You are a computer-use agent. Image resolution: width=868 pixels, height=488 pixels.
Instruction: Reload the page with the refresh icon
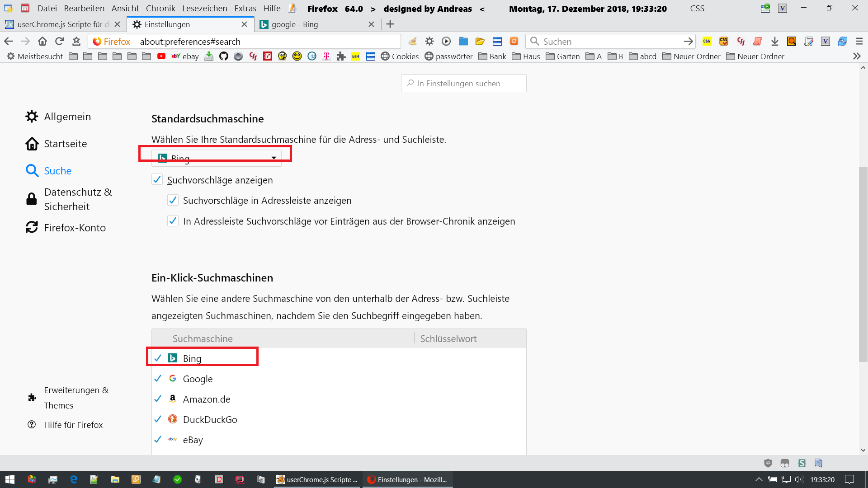[59, 42]
